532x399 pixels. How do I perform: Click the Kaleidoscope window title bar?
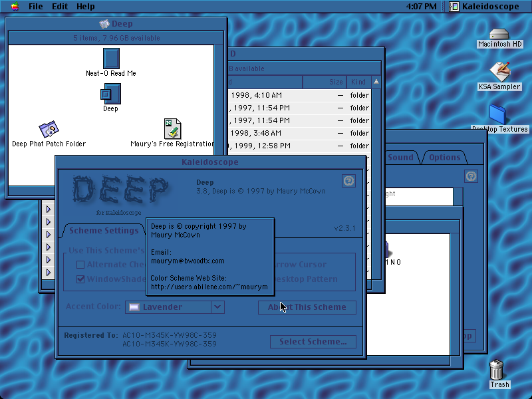pyautogui.click(x=210, y=162)
